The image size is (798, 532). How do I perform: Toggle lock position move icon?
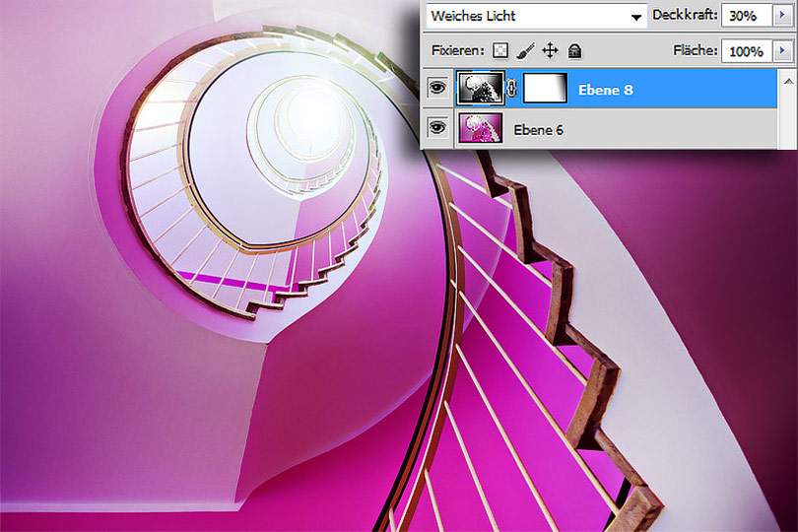(x=550, y=51)
